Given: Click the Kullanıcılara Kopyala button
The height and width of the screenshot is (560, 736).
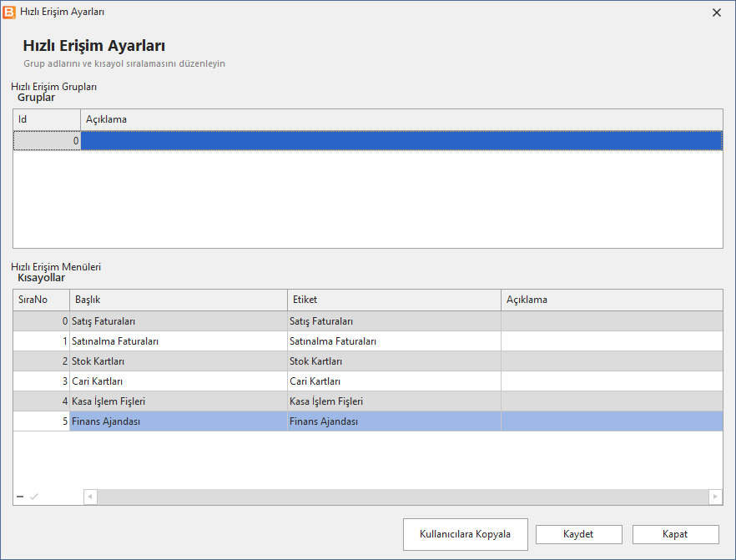Looking at the screenshot, I should 465,534.
